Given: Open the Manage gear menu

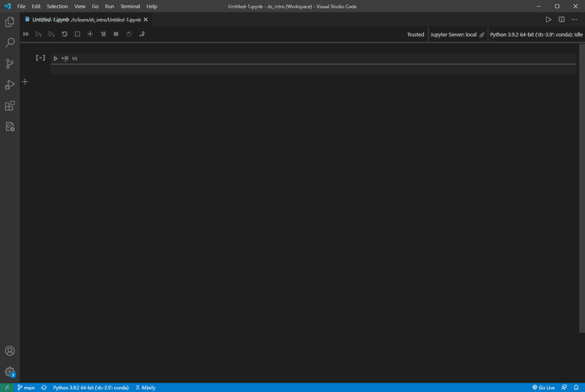Looking at the screenshot, I should (10, 372).
